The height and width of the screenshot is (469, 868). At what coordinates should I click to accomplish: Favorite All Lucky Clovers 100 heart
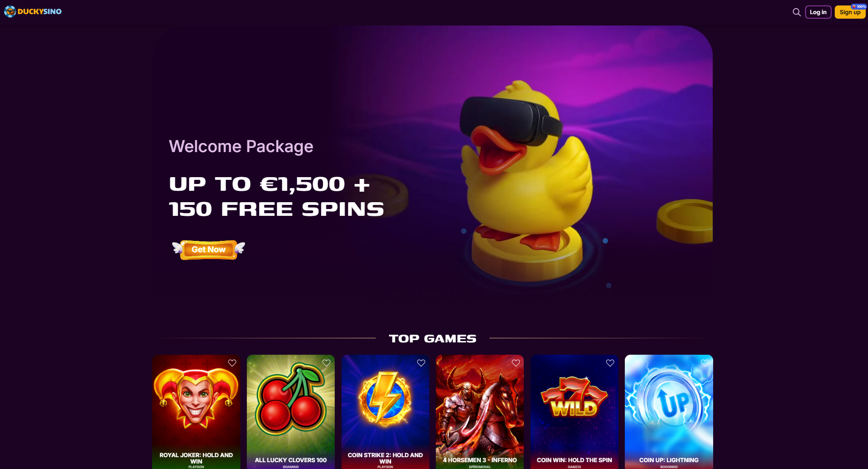tap(327, 363)
